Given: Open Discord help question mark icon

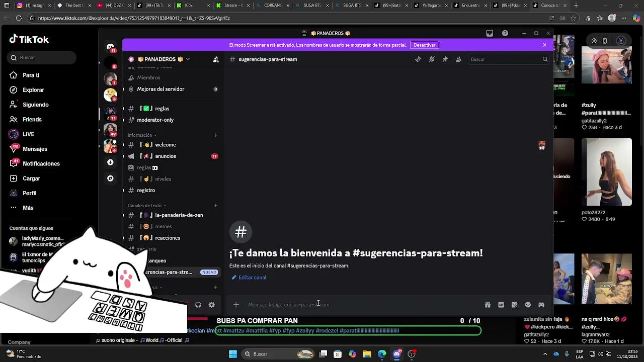Looking at the screenshot, I should coord(505,33).
